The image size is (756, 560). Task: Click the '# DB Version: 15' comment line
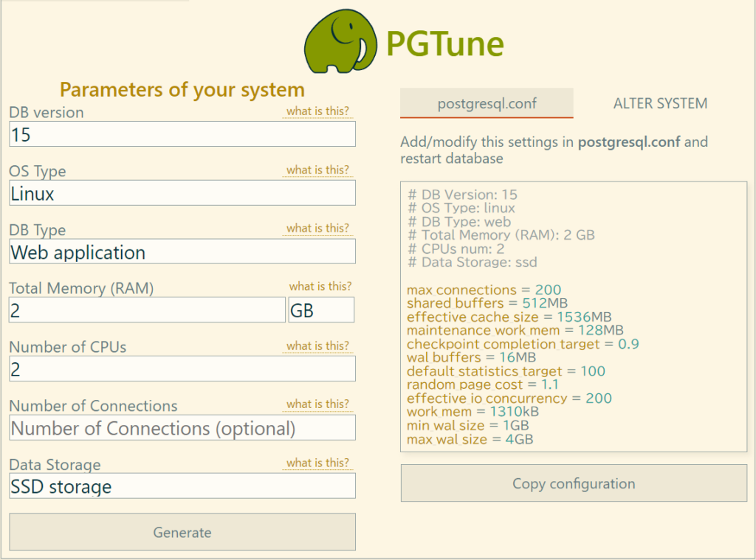(x=462, y=195)
